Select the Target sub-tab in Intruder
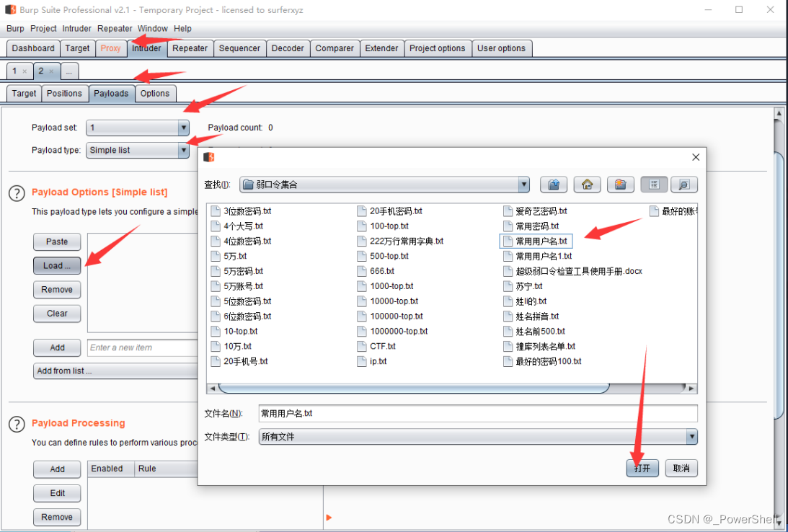Image resolution: width=788 pixels, height=532 pixels. click(24, 94)
